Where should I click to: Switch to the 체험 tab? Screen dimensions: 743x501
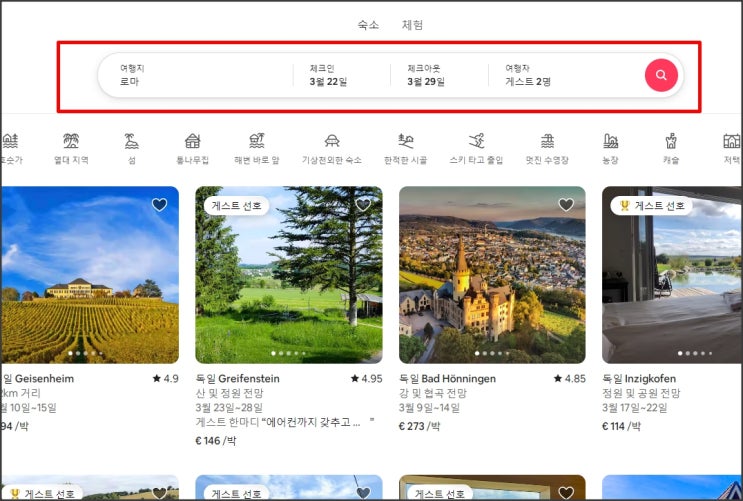pyautogui.click(x=412, y=25)
